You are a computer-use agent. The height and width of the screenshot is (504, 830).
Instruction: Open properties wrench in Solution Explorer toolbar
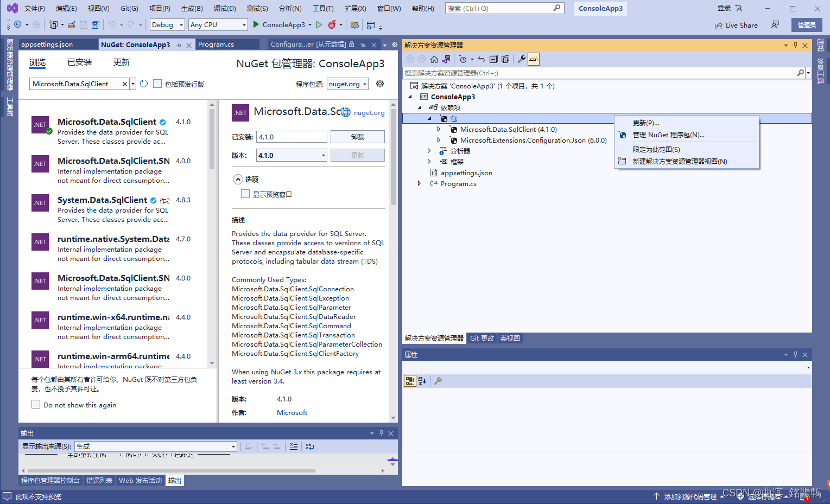coord(522,59)
